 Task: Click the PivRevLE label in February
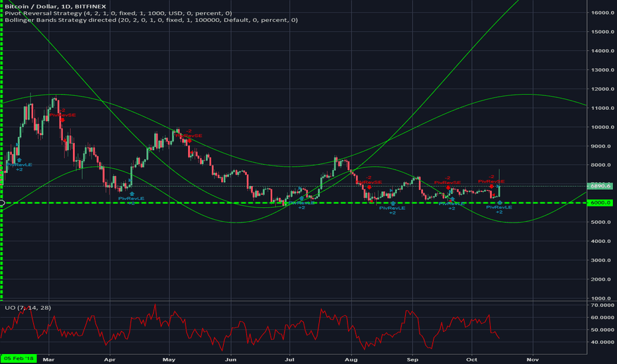[19, 165]
